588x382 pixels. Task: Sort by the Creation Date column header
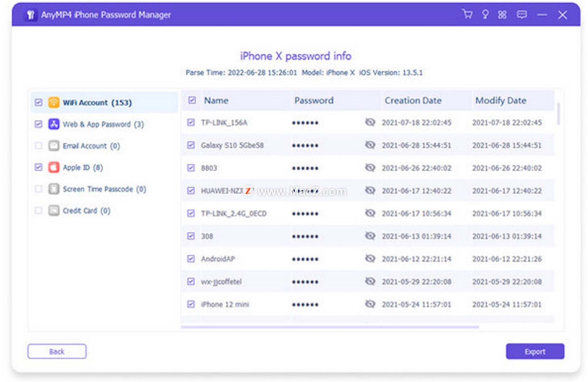tap(413, 100)
